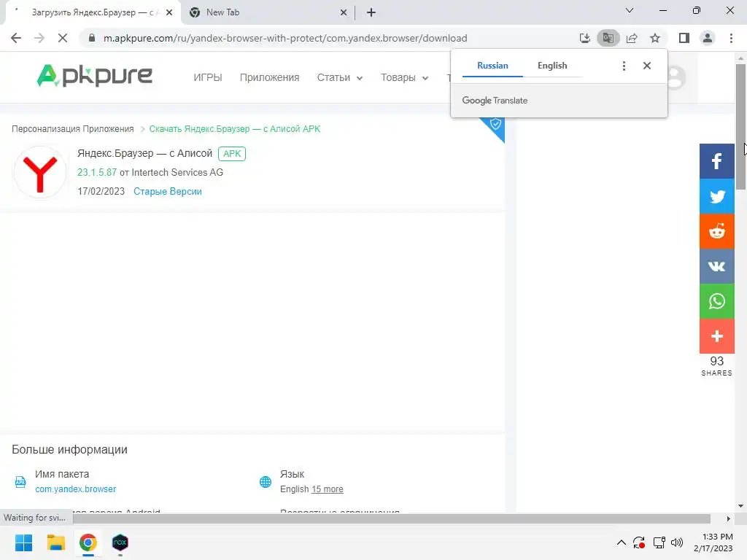Expand 15 more languages link
This screenshot has height=560, width=747.
tap(328, 489)
